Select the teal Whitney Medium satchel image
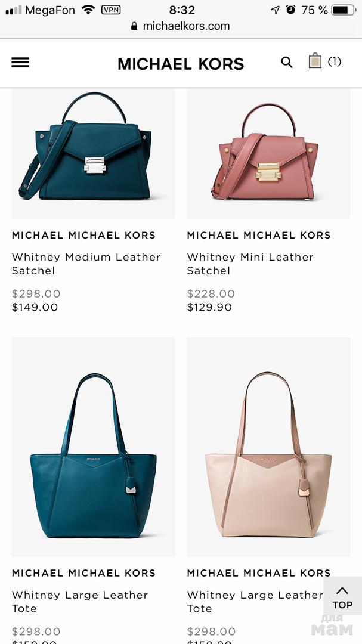 [93, 154]
